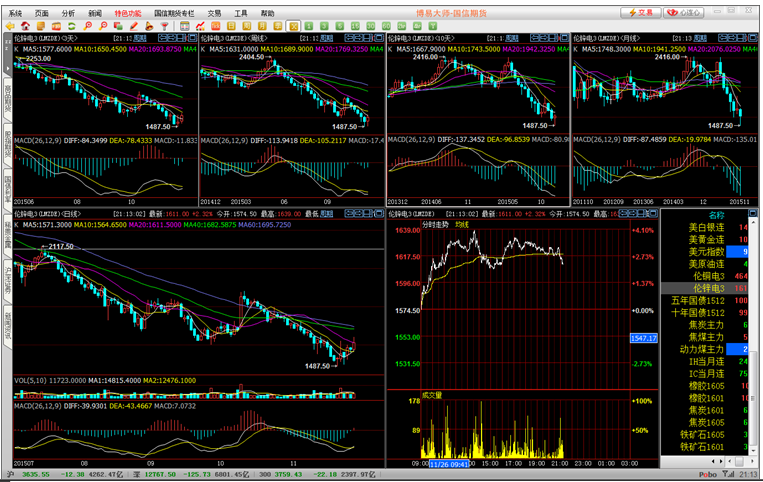Go to home via red house icon
The image size is (763, 482).
(25, 26)
